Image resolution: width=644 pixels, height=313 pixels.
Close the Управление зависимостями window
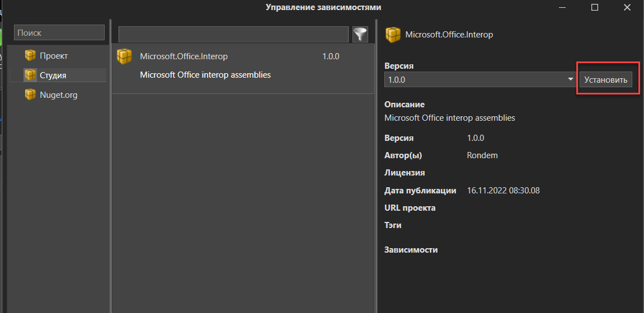pos(627,7)
